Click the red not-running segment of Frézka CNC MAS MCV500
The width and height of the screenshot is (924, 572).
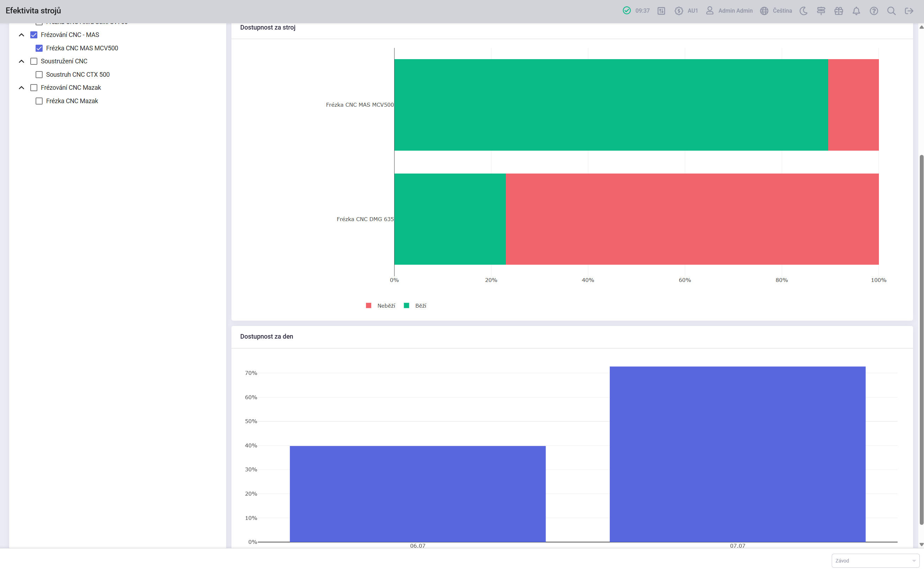[x=853, y=105]
